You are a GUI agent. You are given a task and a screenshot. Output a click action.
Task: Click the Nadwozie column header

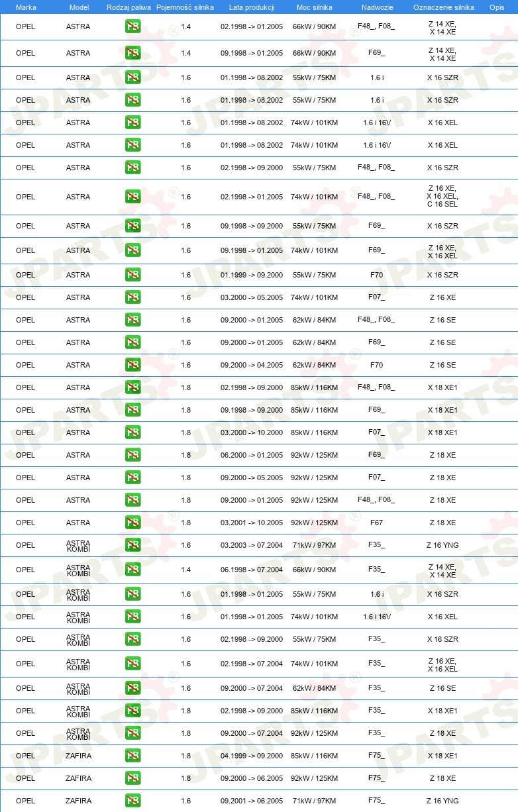point(376,7)
